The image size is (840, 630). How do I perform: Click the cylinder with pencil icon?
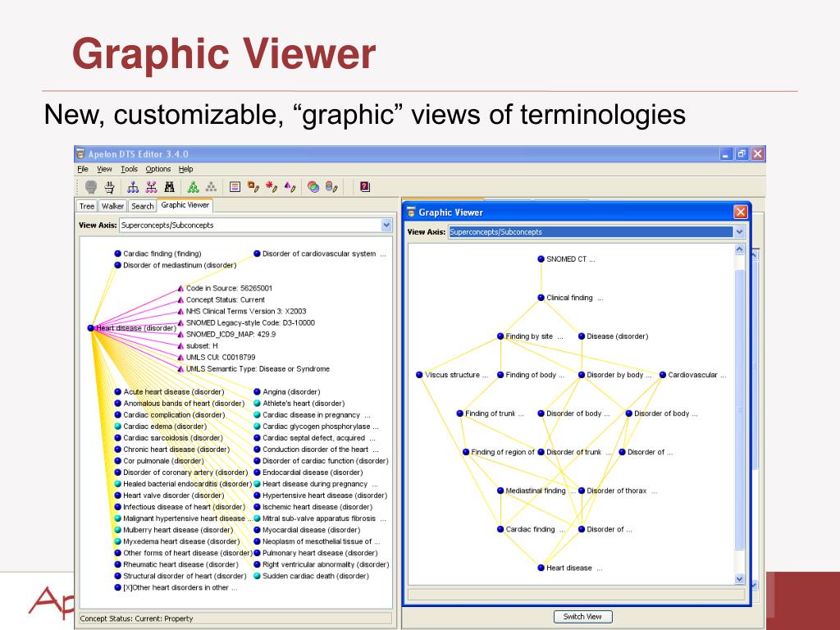point(331,187)
